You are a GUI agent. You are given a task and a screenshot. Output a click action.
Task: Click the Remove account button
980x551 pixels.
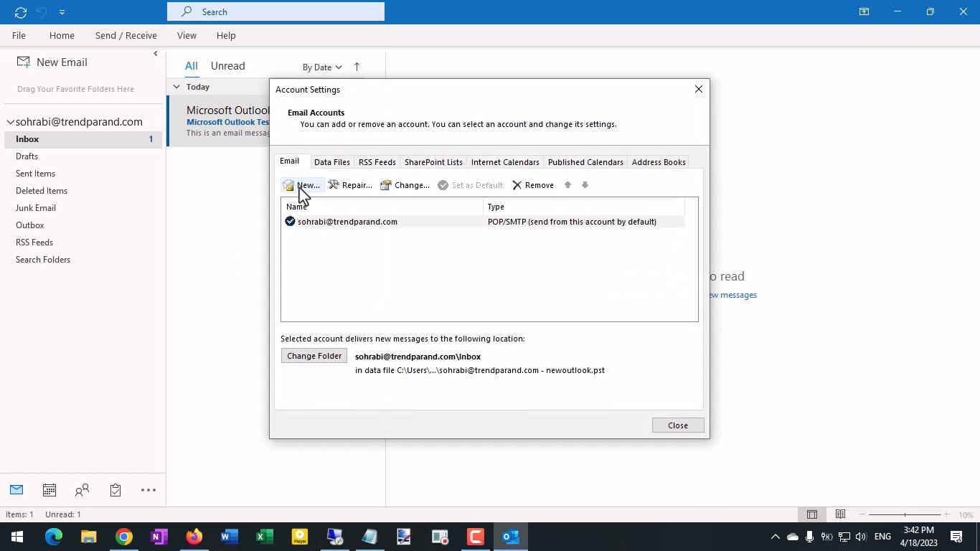tap(533, 185)
